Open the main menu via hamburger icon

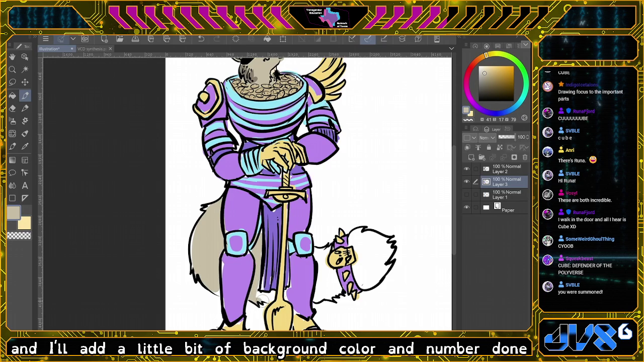pos(46,39)
